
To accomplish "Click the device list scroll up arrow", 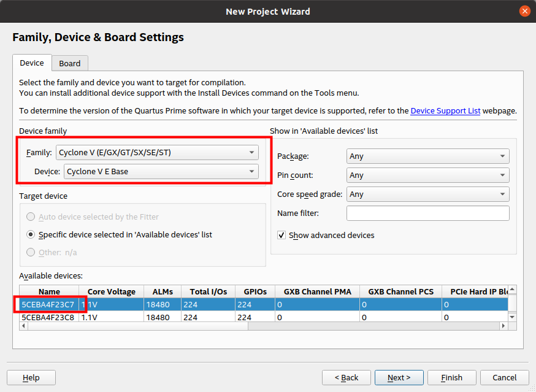I will tap(512, 290).
